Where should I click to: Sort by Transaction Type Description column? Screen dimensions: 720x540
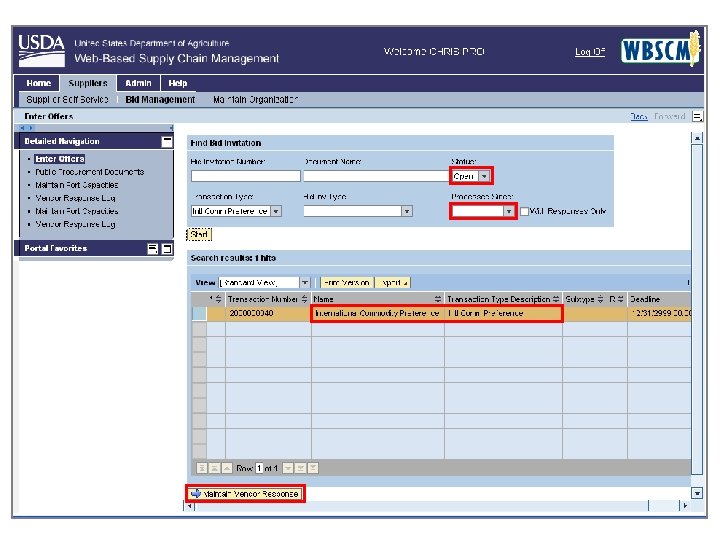556,299
